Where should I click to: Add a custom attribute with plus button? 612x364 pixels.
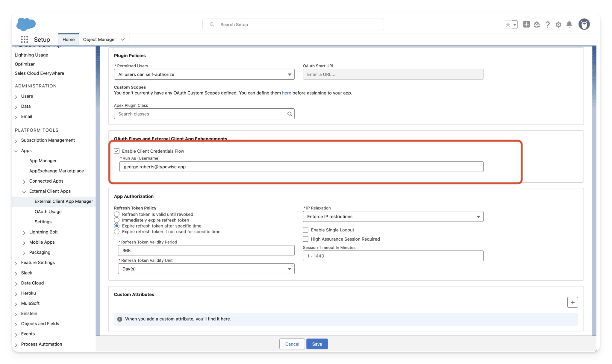click(x=572, y=302)
